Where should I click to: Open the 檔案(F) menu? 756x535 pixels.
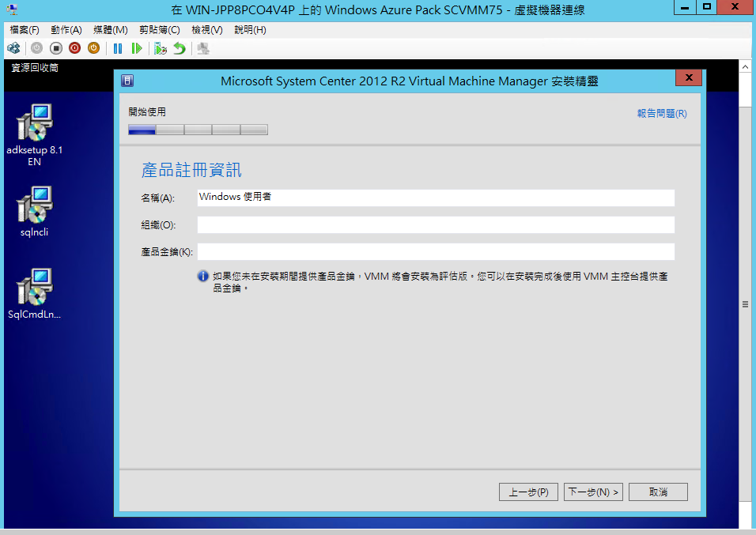coord(24,30)
